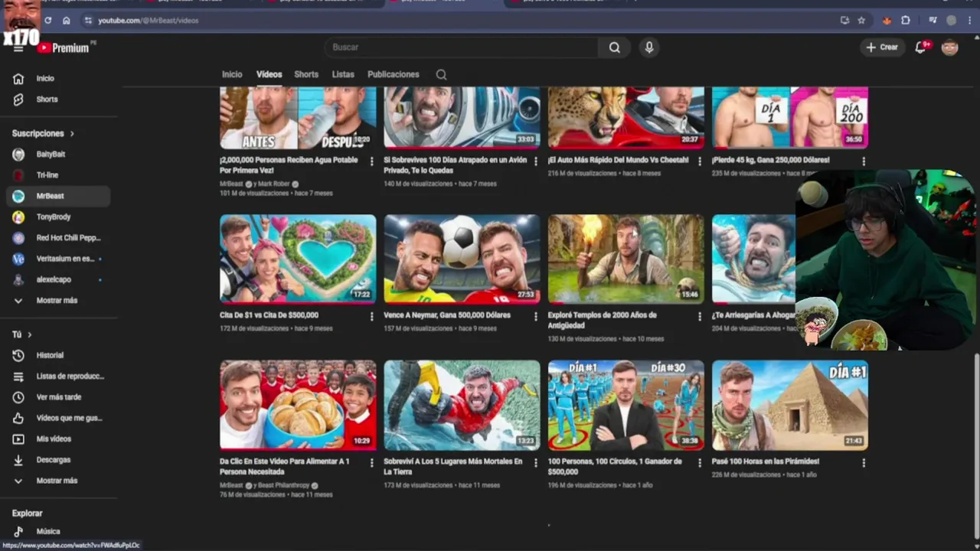980x551 pixels.
Task: Click the Shorts icon in sidebar
Action: pyautogui.click(x=18, y=99)
